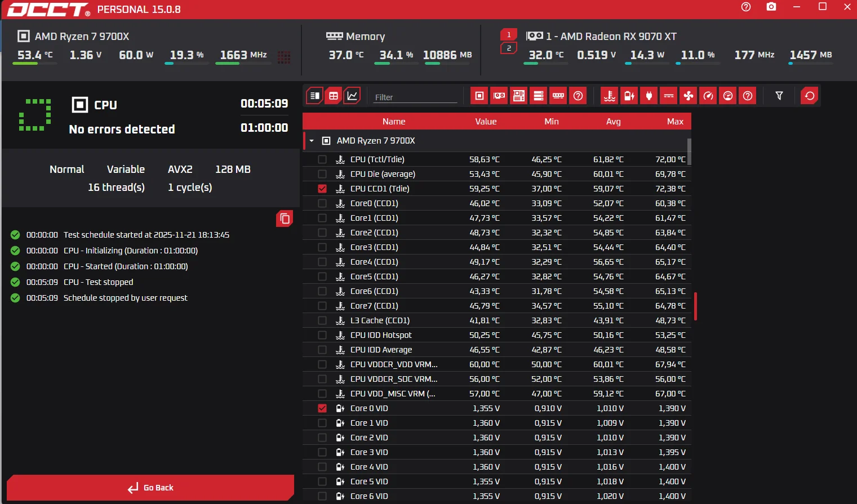This screenshot has width=857, height=504.
Task: Collapse the AMD Ryzen 7 9700X sensor group
Action: 312,141
